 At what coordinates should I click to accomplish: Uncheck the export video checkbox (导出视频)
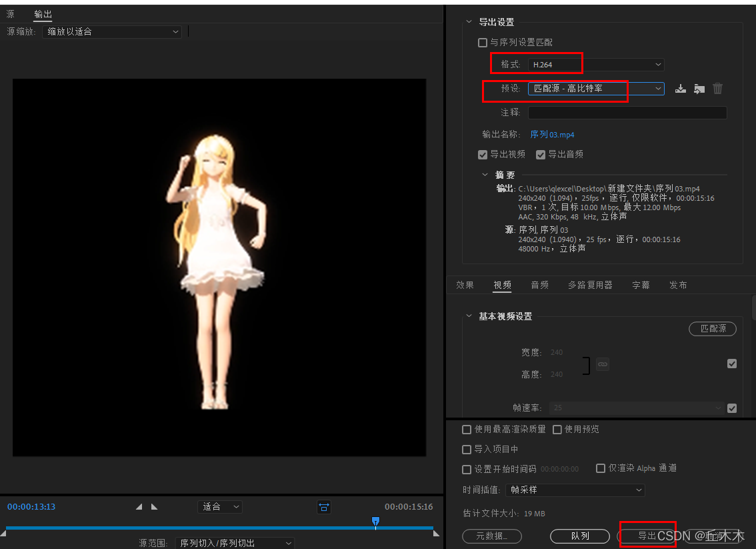pos(483,154)
